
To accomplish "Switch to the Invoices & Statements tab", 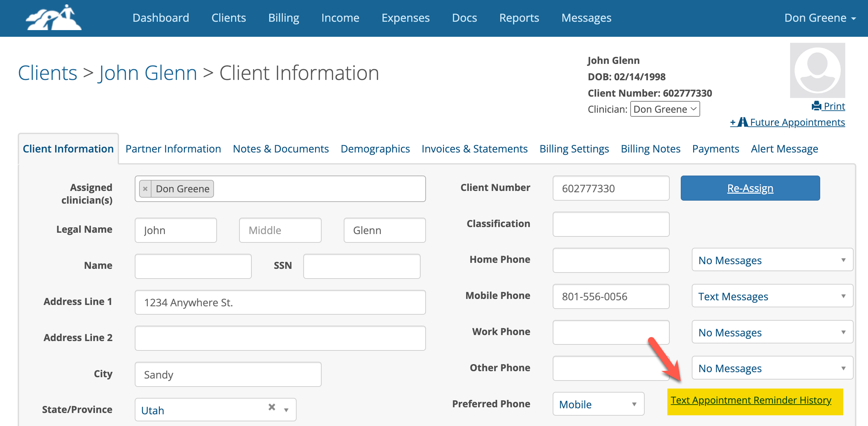I will click(x=474, y=148).
